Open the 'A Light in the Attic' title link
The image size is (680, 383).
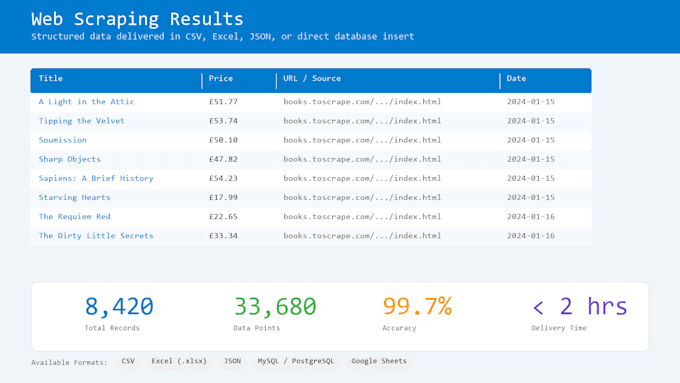(x=86, y=101)
